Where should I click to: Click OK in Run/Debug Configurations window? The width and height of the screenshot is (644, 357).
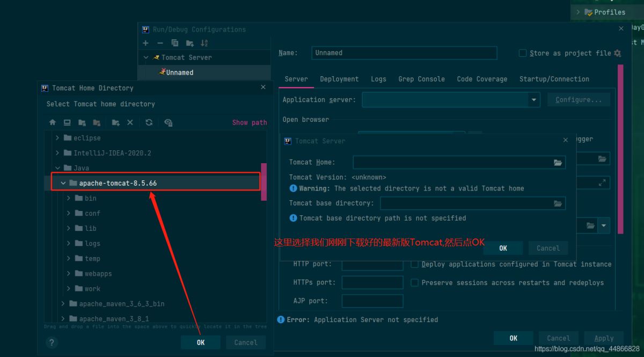click(514, 338)
